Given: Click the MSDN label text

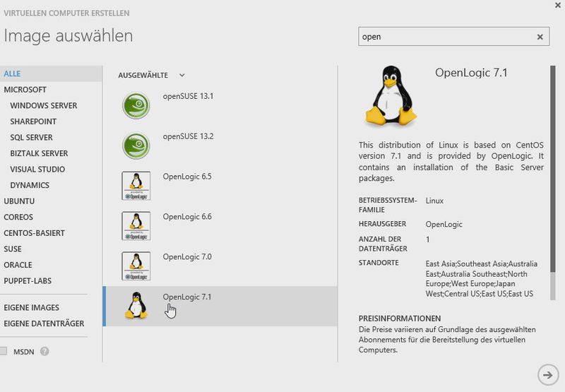Looking at the screenshot, I should pyautogui.click(x=24, y=352).
